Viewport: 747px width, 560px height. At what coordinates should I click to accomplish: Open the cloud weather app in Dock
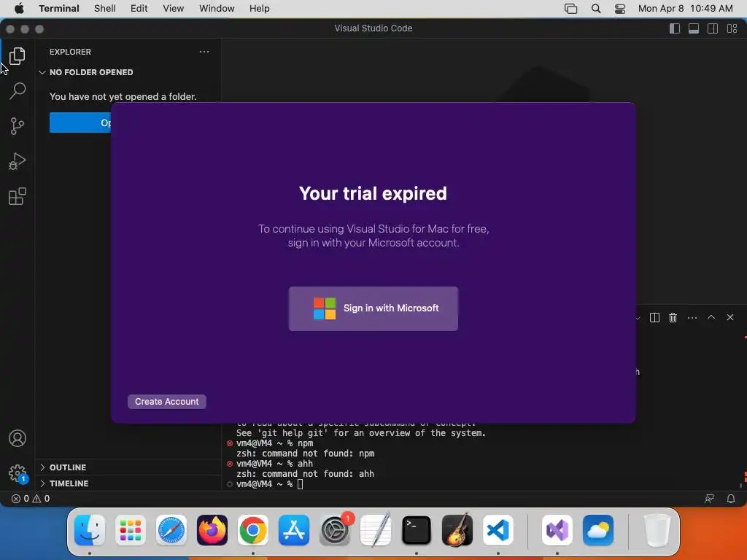598,530
